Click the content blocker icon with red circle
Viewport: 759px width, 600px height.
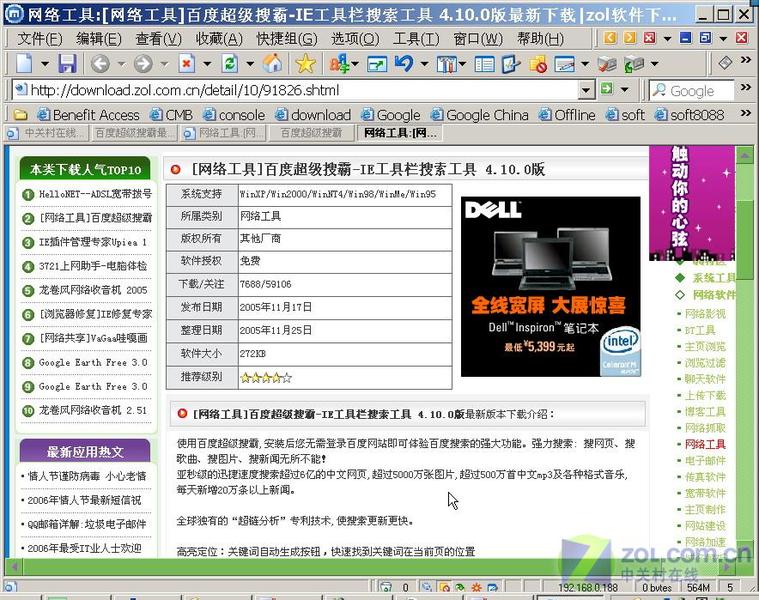click(x=538, y=63)
